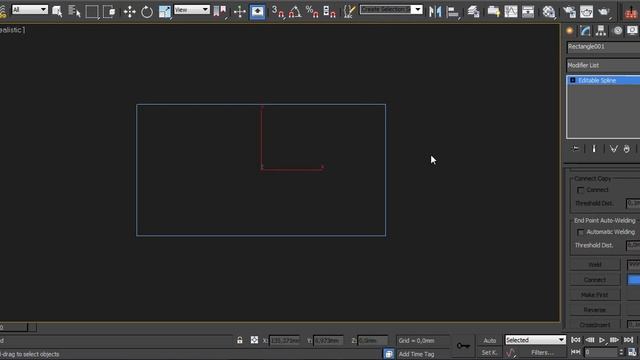This screenshot has height=360, width=640.
Task: Click the Connect button in Geometry rollout
Action: point(595,280)
